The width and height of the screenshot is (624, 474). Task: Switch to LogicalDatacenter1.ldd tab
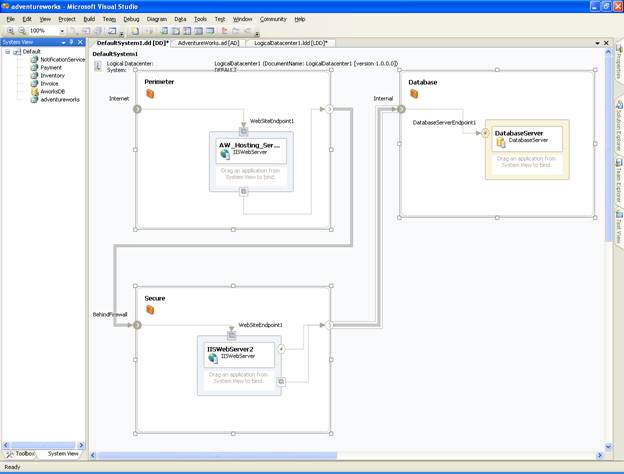(x=291, y=43)
